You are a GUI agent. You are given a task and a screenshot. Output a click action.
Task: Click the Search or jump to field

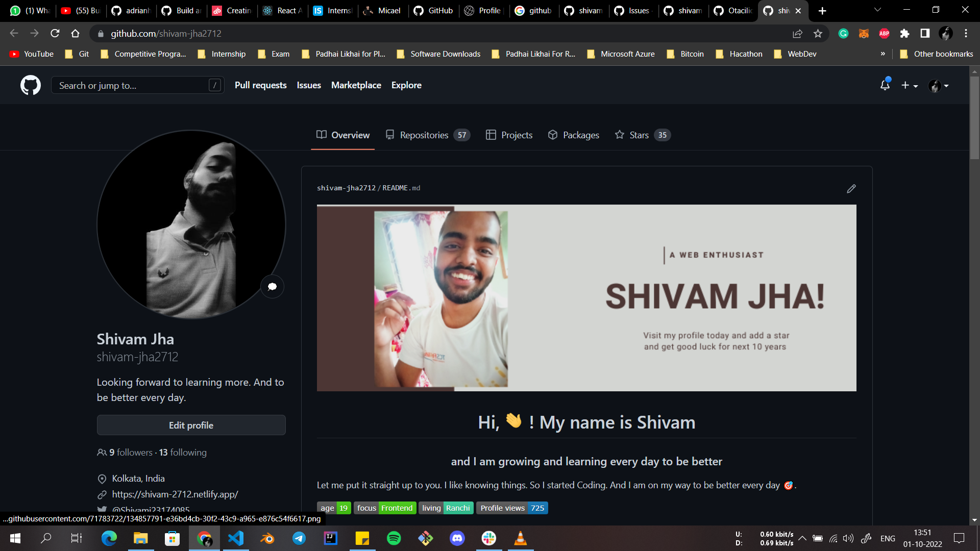137,85
